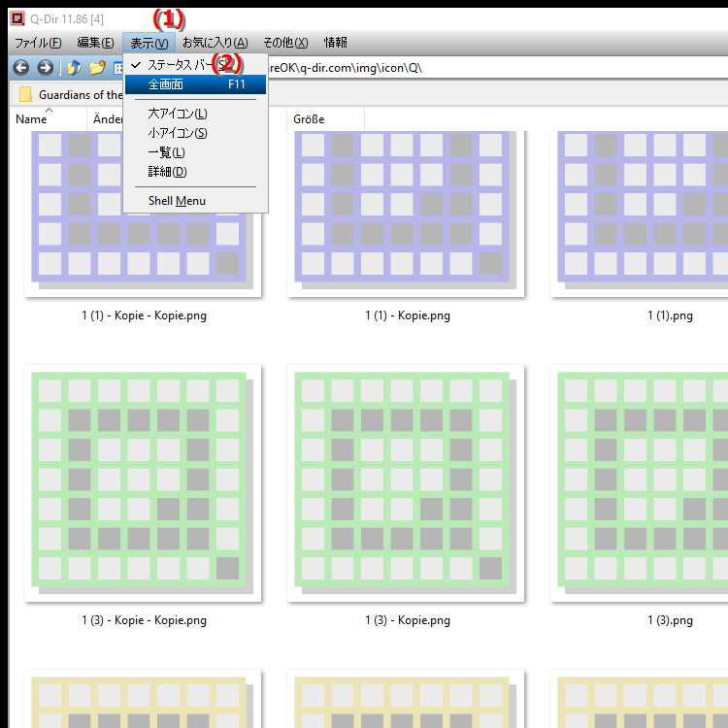Select 全画面 F11 fullscreen menu entry

click(x=195, y=84)
